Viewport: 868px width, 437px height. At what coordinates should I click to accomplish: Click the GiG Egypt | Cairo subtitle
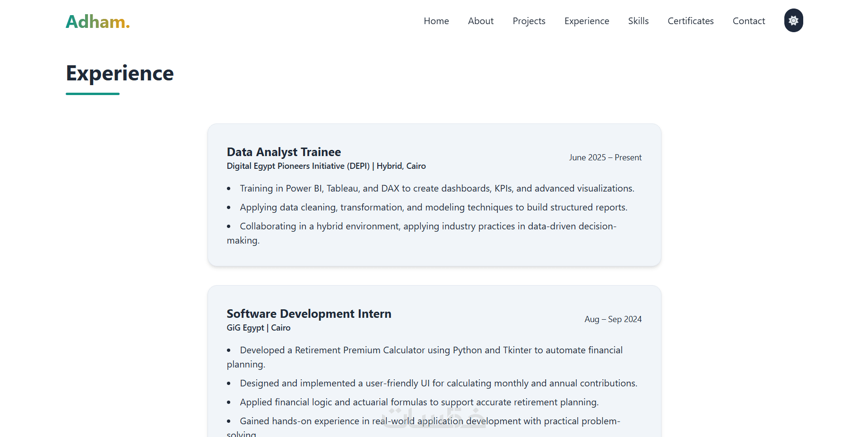[259, 328]
